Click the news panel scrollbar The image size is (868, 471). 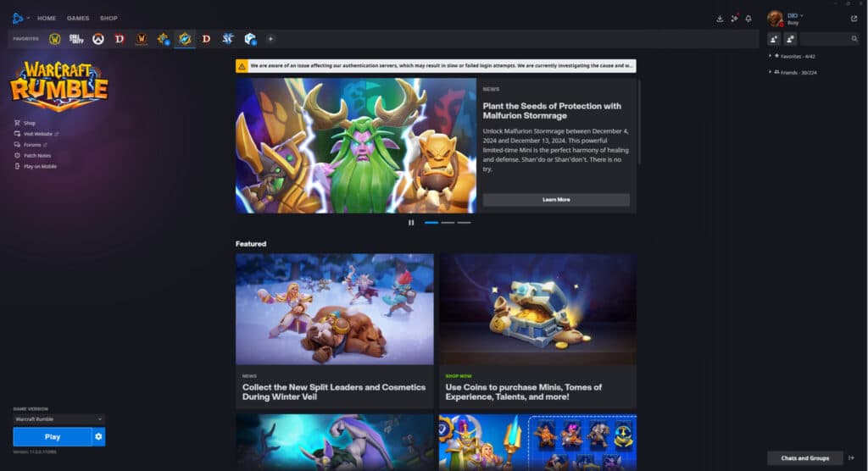tap(639, 122)
